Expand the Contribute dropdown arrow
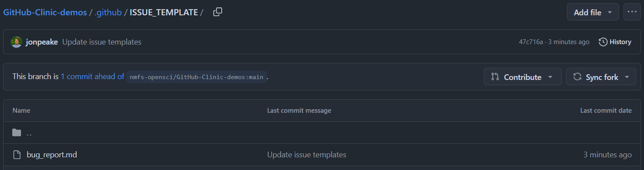 [x=550, y=77]
